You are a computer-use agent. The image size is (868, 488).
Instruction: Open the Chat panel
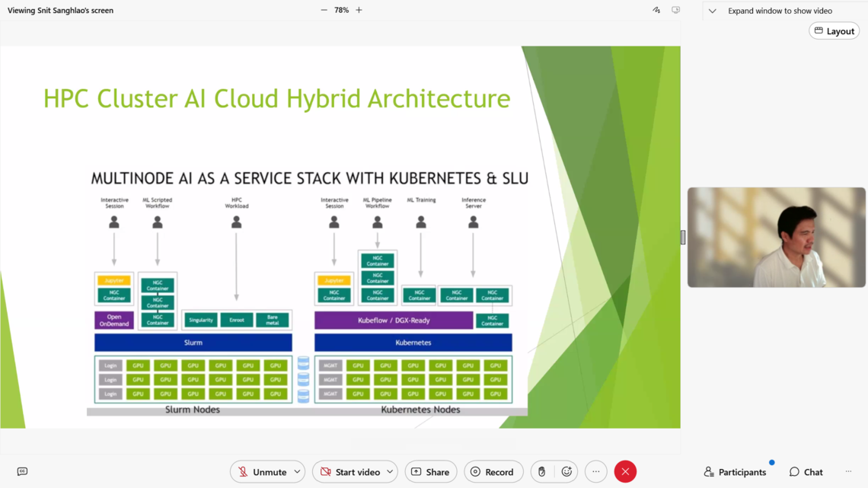pyautogui.click(x=806, y=472)
